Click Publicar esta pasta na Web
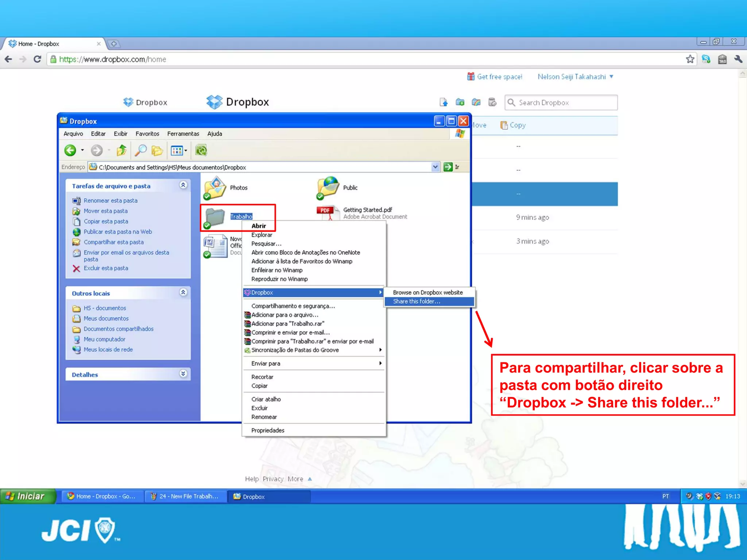Image resolution: width=747 pixels, height=560 pixels. point(118,232)
